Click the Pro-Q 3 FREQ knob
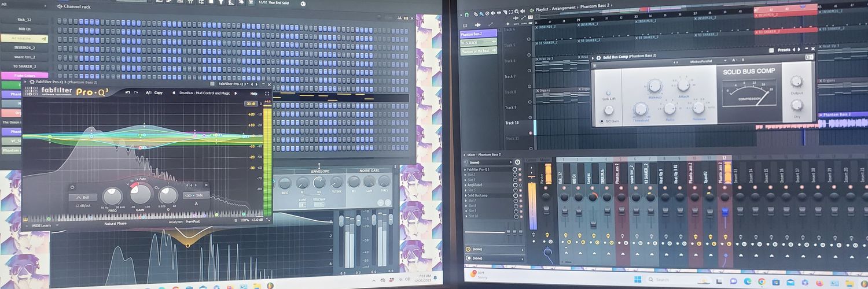 click(112, 197)
